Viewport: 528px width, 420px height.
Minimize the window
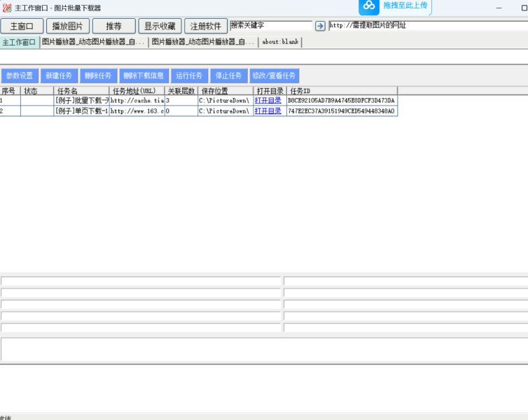(x=499, y=8)
